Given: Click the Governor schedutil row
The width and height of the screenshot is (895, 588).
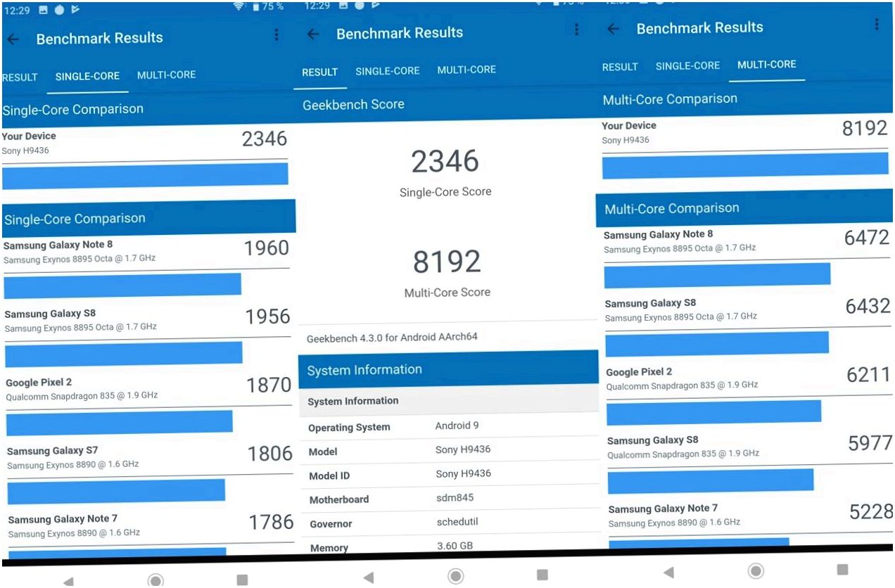Looking at the screenshot, I should pyautogui.click(x=449, y=523).
